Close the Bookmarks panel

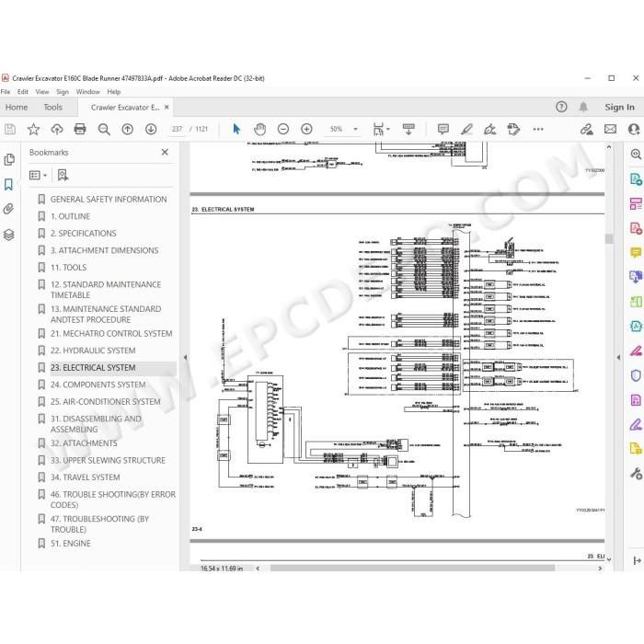165,153
